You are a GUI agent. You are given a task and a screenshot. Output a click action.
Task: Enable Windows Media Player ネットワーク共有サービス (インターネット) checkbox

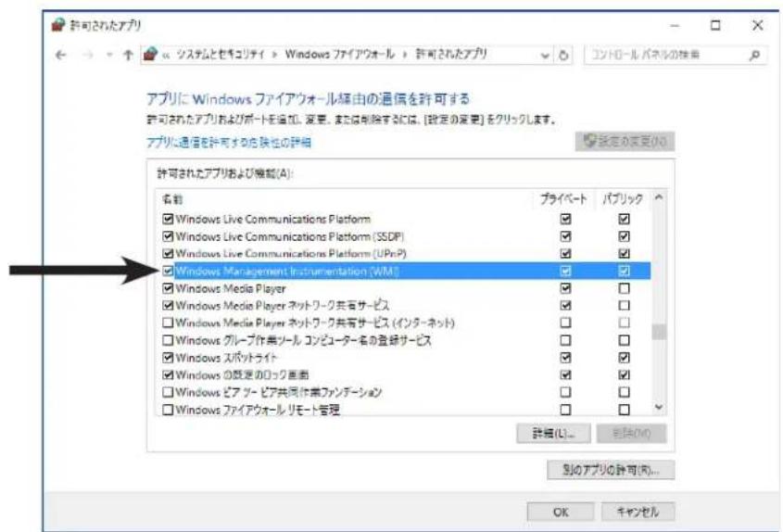point(168,323)
